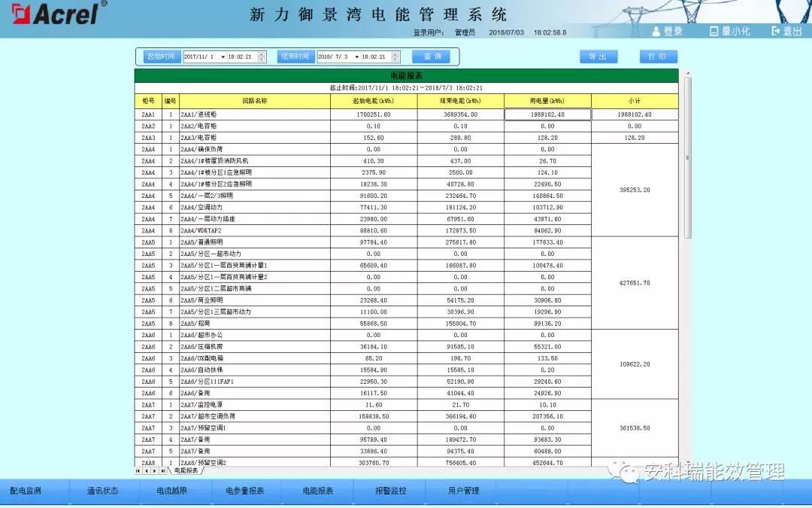Select the cell 2AA5/招商

click(255, 324)
